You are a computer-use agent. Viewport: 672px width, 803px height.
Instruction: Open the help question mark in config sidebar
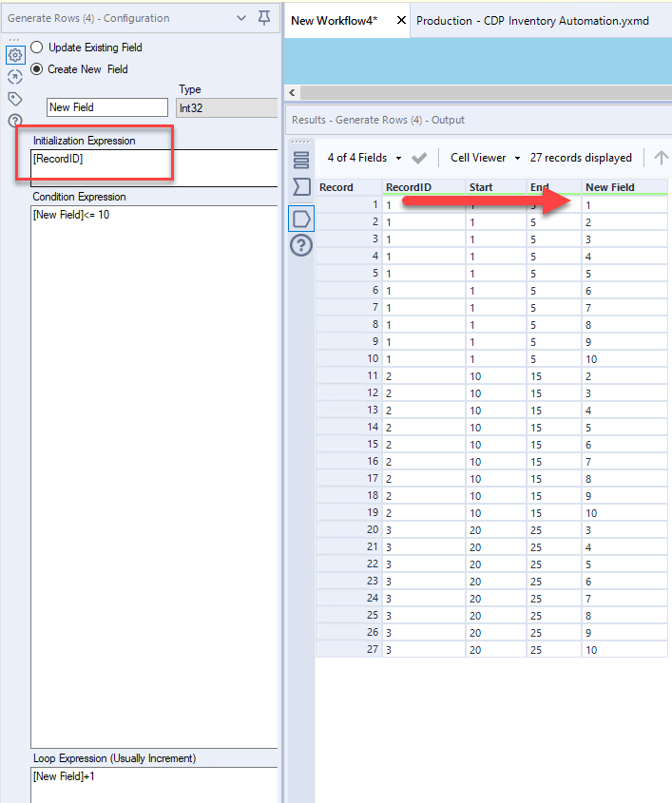15,121
